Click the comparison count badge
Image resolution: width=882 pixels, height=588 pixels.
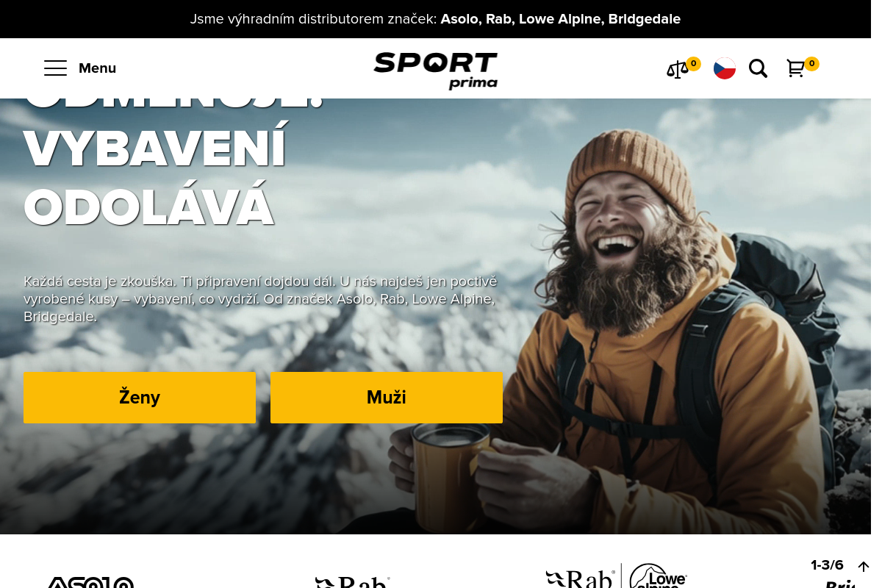pyautogui.click(x=693, y=64)
